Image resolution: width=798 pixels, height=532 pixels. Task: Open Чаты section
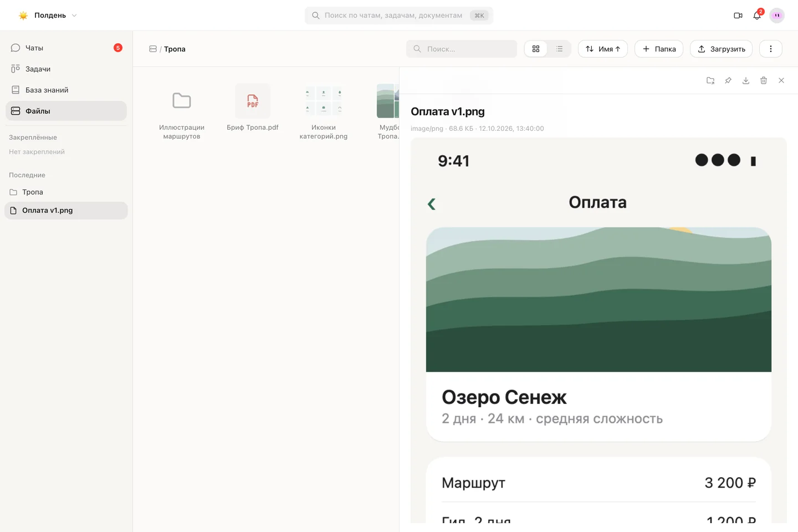pos(66,48)
